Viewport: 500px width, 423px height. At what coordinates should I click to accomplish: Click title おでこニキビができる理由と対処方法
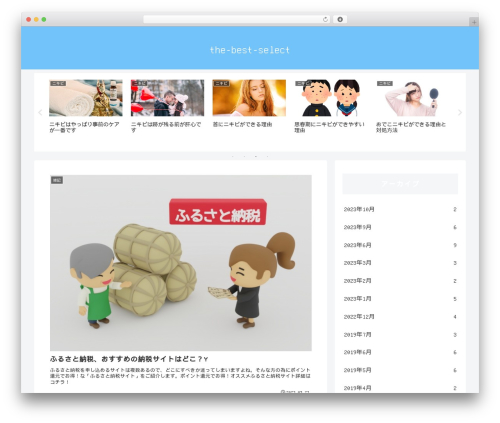point(411,127)
